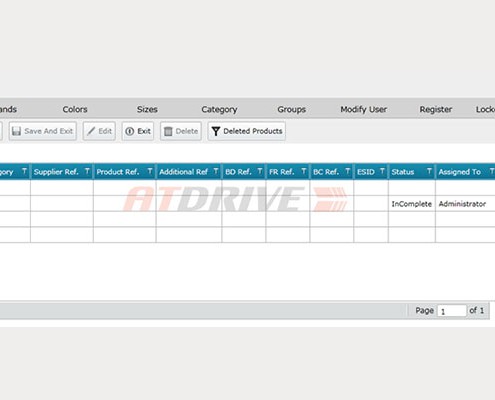The height and width of the screenshot is (400, 495).
Task: Open filter on BC Ref. column
Action: click(347, 171)
